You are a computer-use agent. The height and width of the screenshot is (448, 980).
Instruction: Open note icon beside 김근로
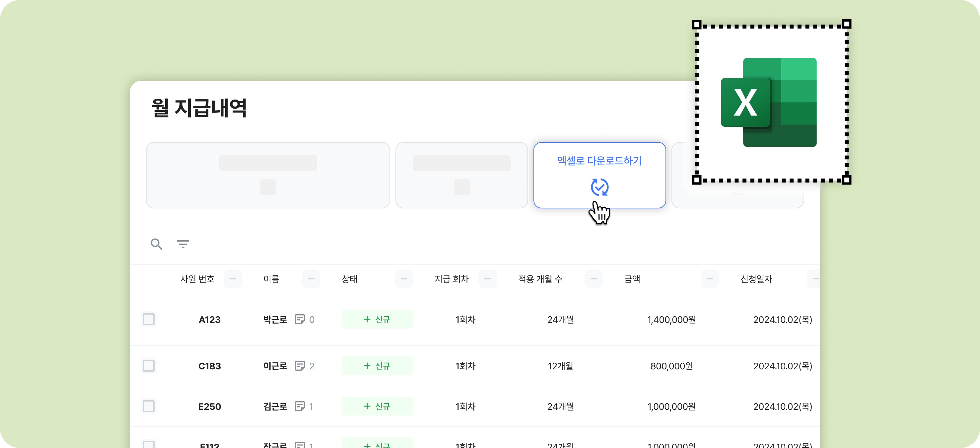[300, 407]
